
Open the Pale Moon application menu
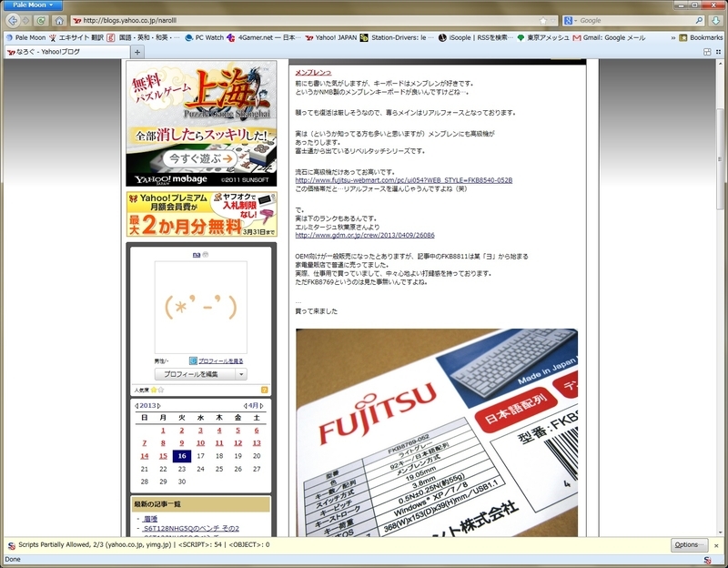click(33, 5)
